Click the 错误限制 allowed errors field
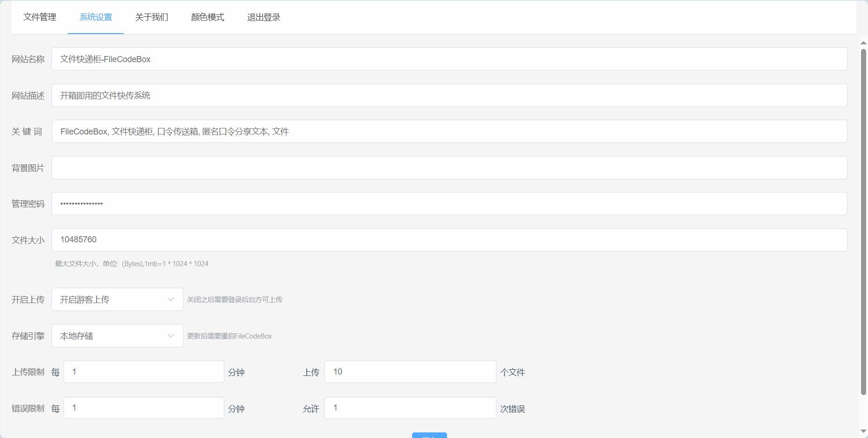The height and width of the screenshot is (438, 868). [410, 408]
